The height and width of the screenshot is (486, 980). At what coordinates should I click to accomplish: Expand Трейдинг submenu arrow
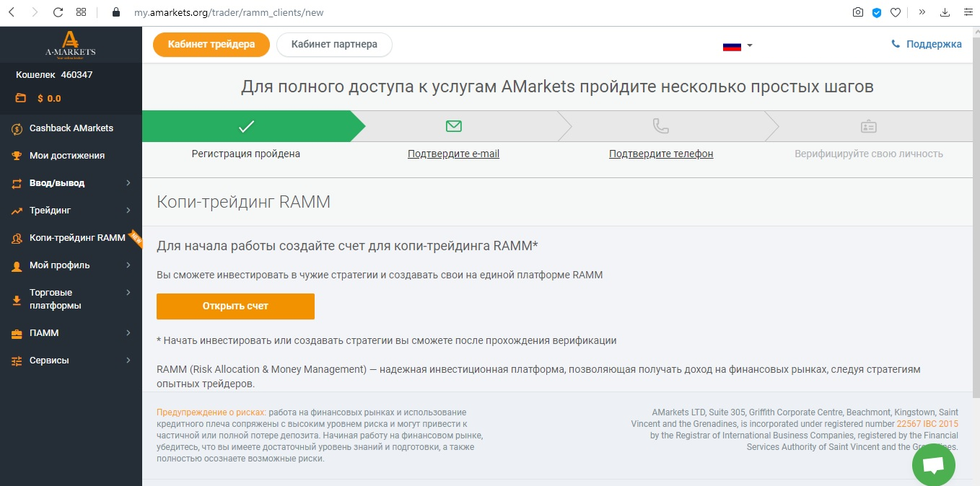[x=128, y=211]
